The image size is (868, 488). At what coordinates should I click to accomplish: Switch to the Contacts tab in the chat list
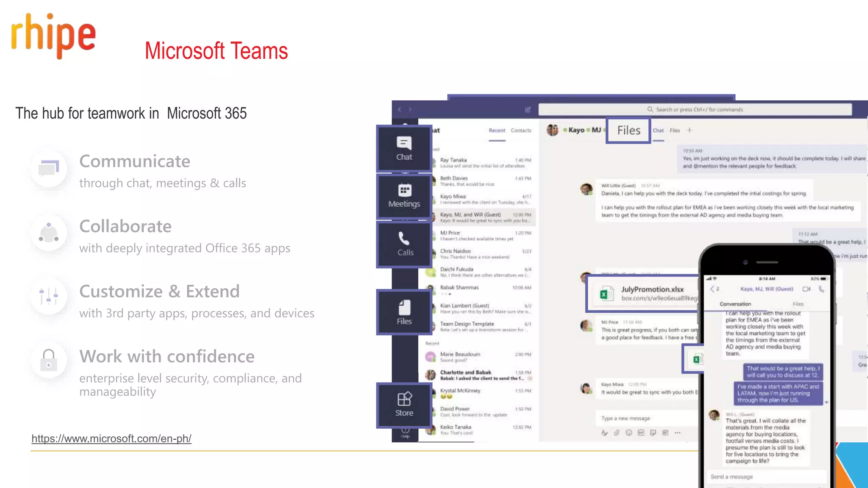point(521,130)
